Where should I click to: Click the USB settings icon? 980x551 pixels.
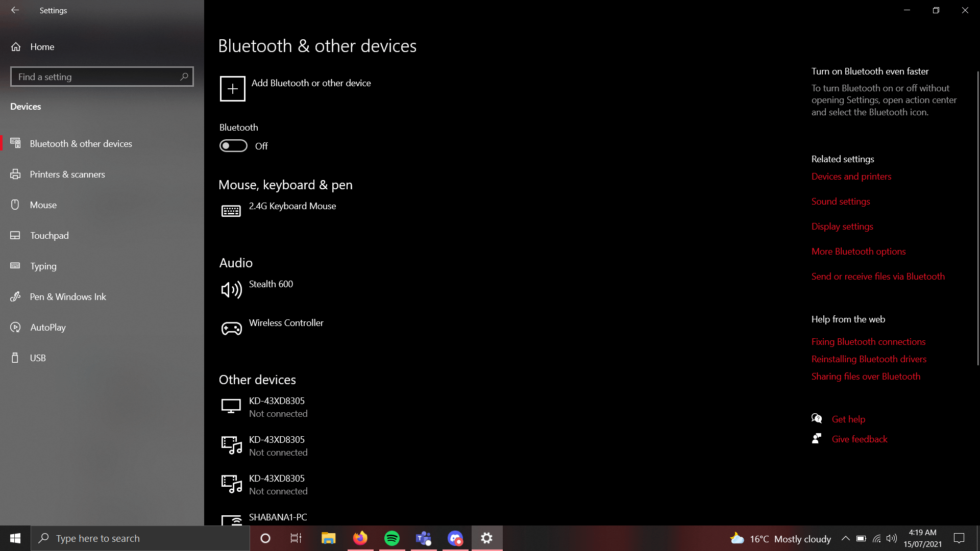[15, 357]
